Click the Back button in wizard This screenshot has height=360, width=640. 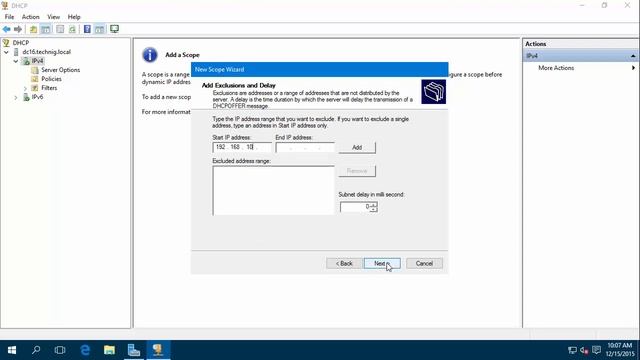344,263
